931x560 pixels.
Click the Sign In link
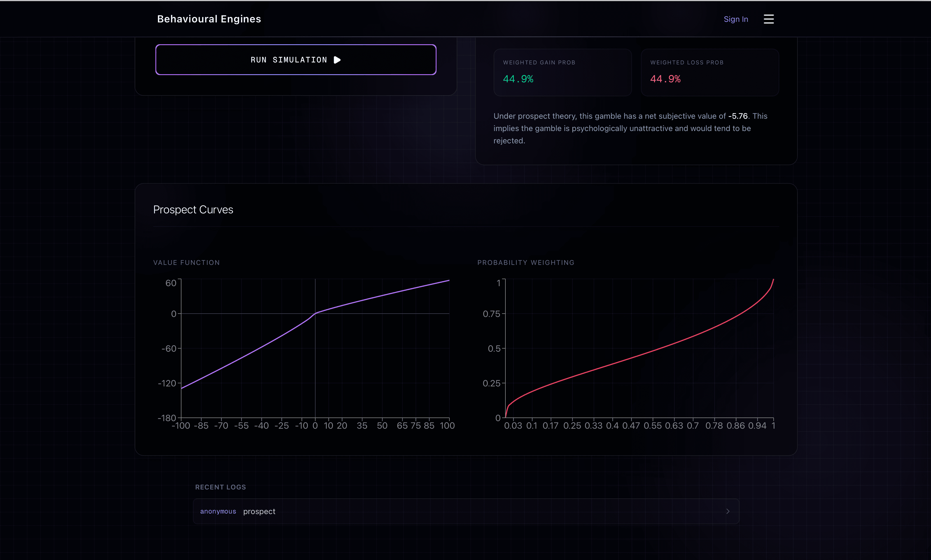pos(736,19)
